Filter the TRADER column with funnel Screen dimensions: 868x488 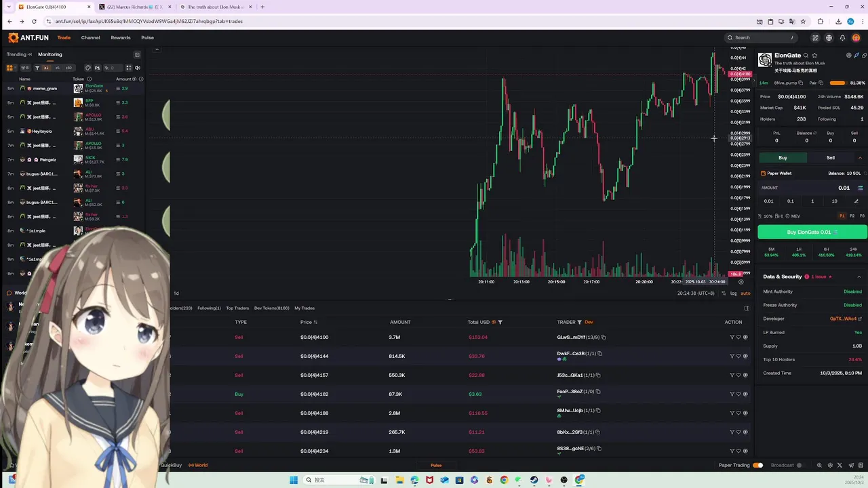(x=580, y=322)
